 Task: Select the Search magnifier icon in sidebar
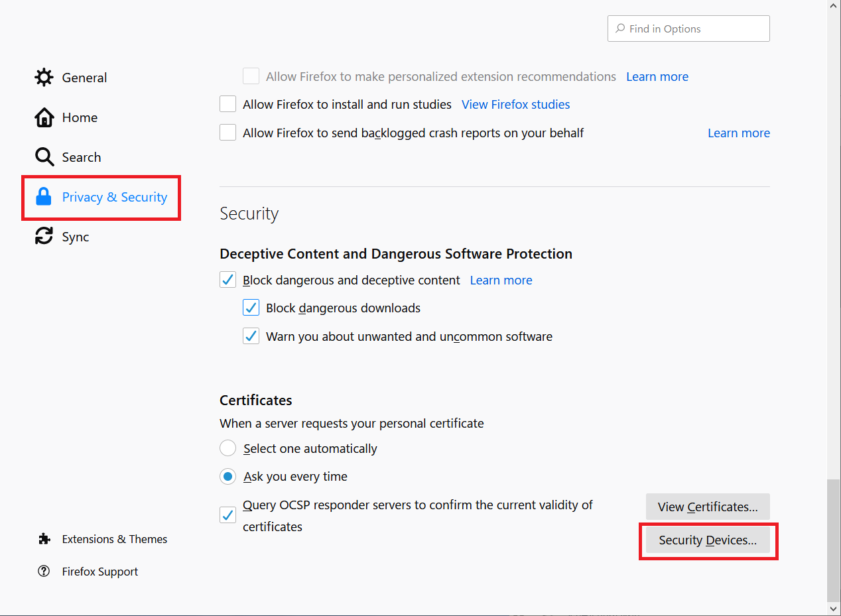(44, 156)
